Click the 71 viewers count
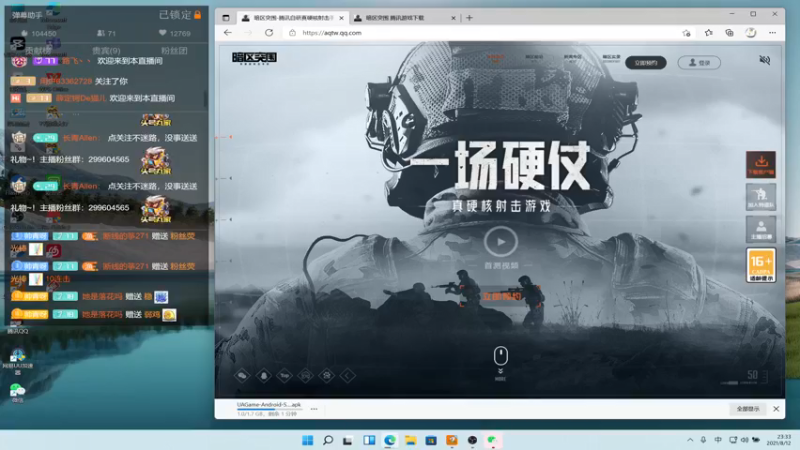 [106, 33]
